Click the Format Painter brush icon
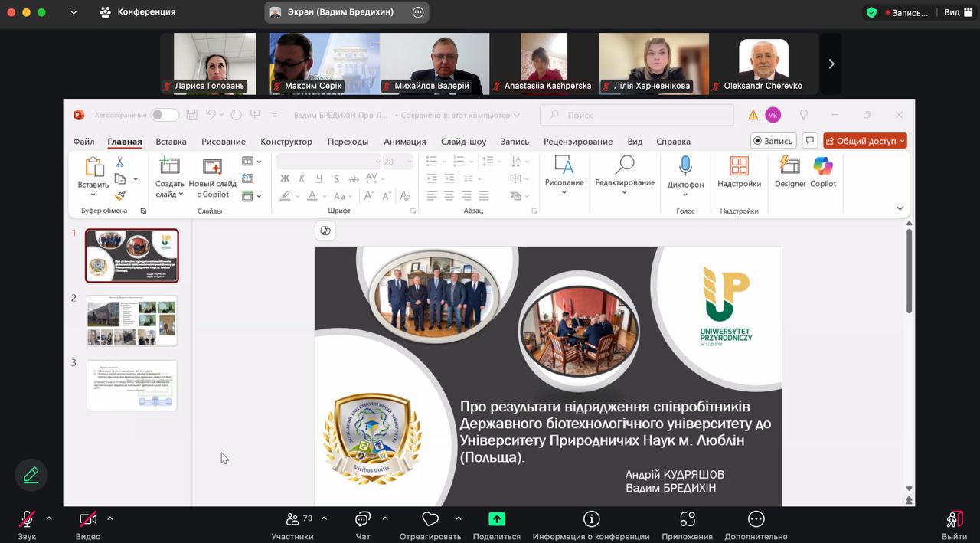980x543 pixels. point(120,196)
